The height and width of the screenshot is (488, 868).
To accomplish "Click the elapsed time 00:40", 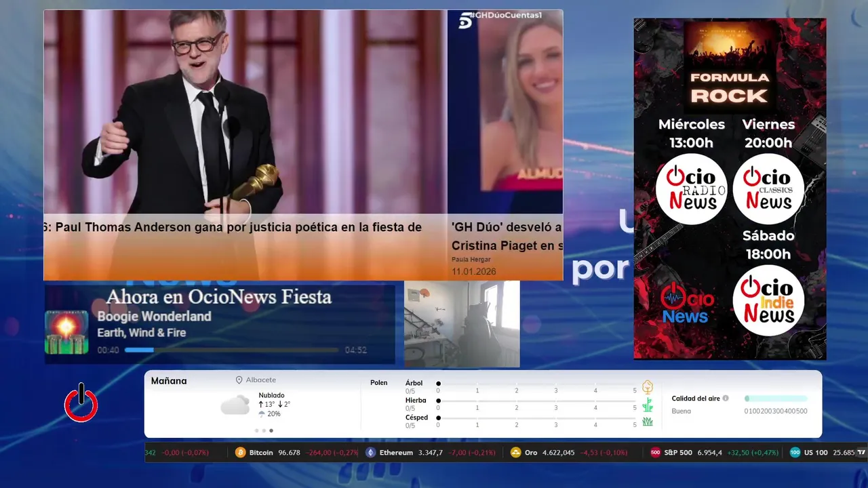I will click(x=108, y=350).
